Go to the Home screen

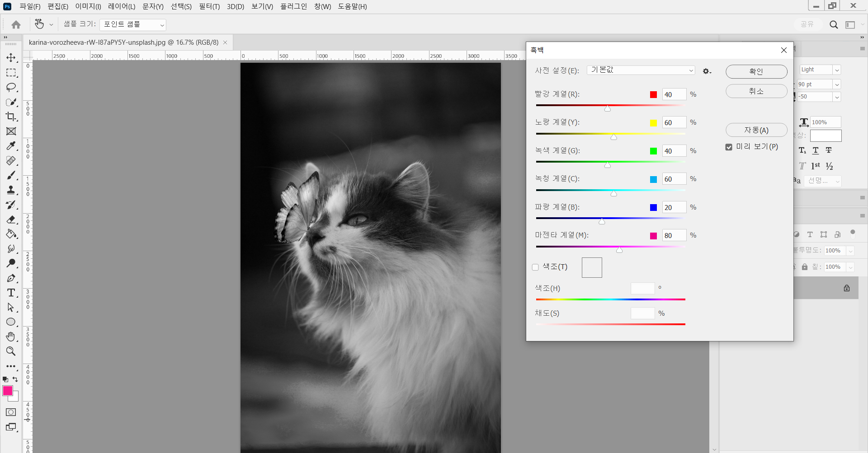click(x=16, y=24)
